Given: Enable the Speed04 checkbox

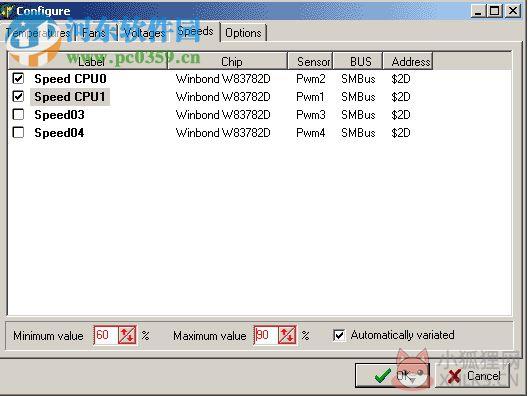Looking at the screenshot, I should [18, 132].
